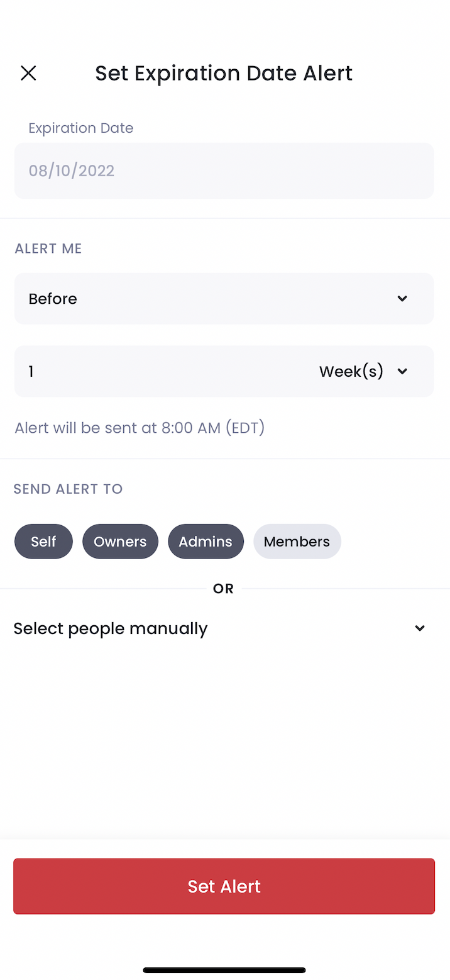Tap the chevron beside Select people manually
Screen dimensions: 450x980
click(x=420, y=628)
